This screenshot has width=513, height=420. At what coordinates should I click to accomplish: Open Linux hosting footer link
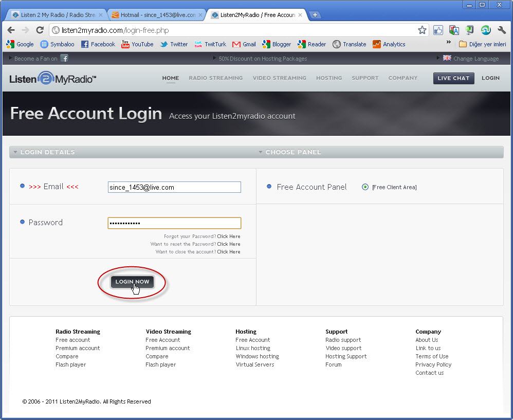click(253, 348)
